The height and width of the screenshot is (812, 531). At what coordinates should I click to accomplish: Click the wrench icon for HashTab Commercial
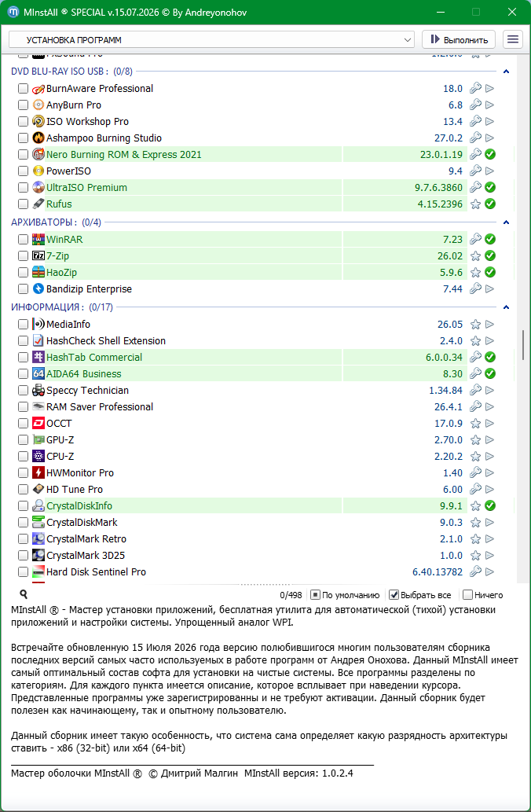click(x=475, y=358)
